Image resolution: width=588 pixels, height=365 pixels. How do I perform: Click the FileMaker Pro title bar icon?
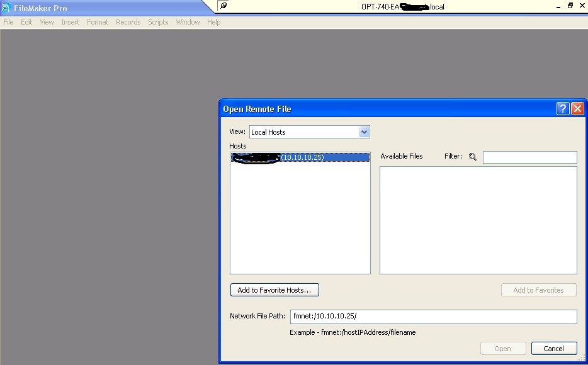coord(6,8)
